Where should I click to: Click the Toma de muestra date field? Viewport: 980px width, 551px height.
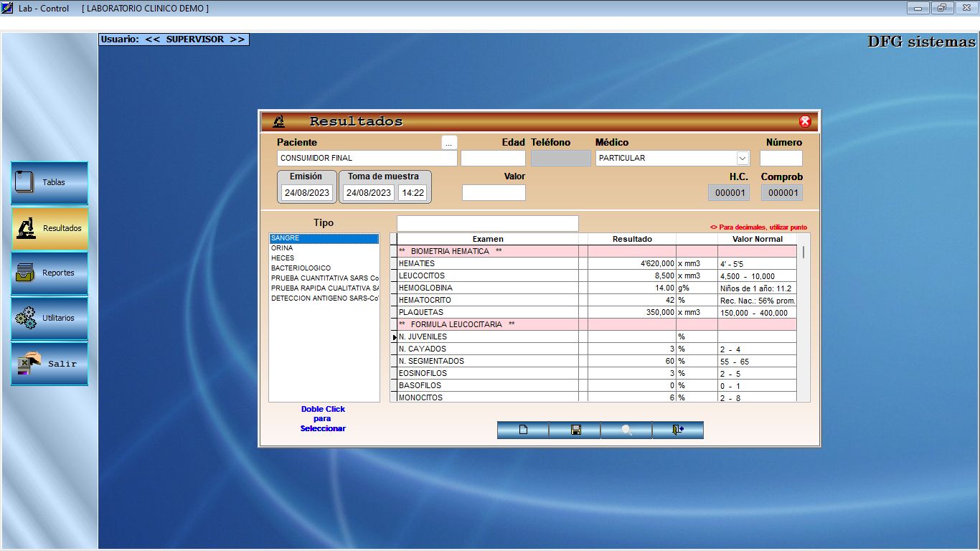[369, 193]
